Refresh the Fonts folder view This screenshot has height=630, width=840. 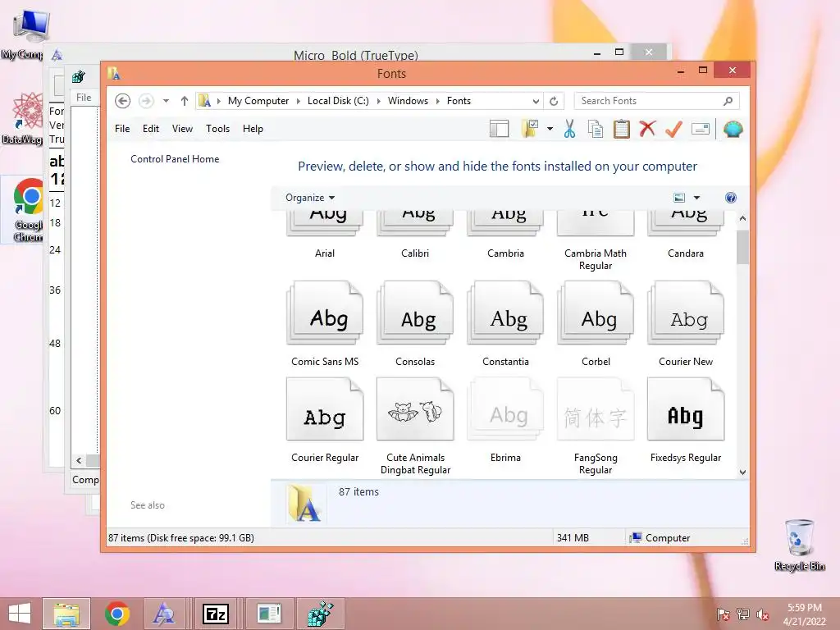click(x=554, y=101)
